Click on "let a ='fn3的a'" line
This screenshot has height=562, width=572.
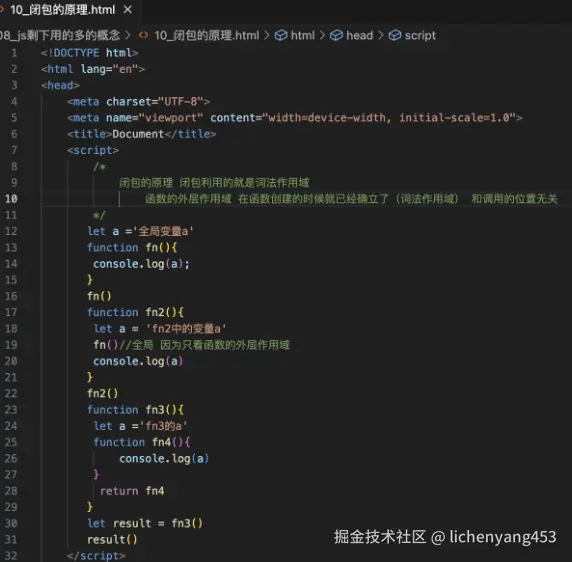click(140, 426)
